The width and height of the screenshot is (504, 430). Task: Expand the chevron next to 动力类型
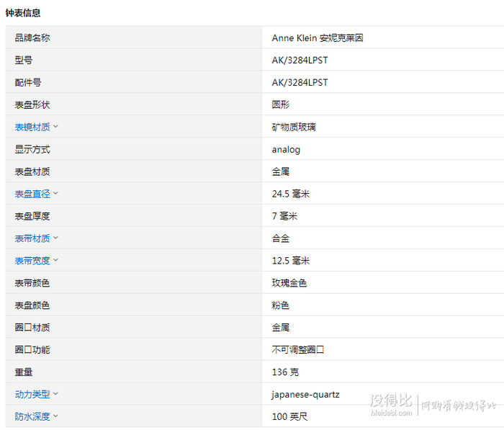coord(55,394)
